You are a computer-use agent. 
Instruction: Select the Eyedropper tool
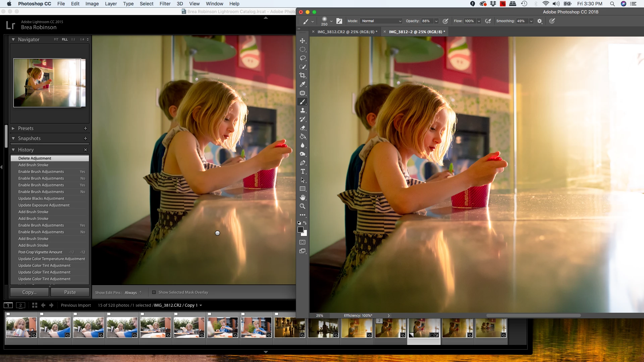coord(303,84)
